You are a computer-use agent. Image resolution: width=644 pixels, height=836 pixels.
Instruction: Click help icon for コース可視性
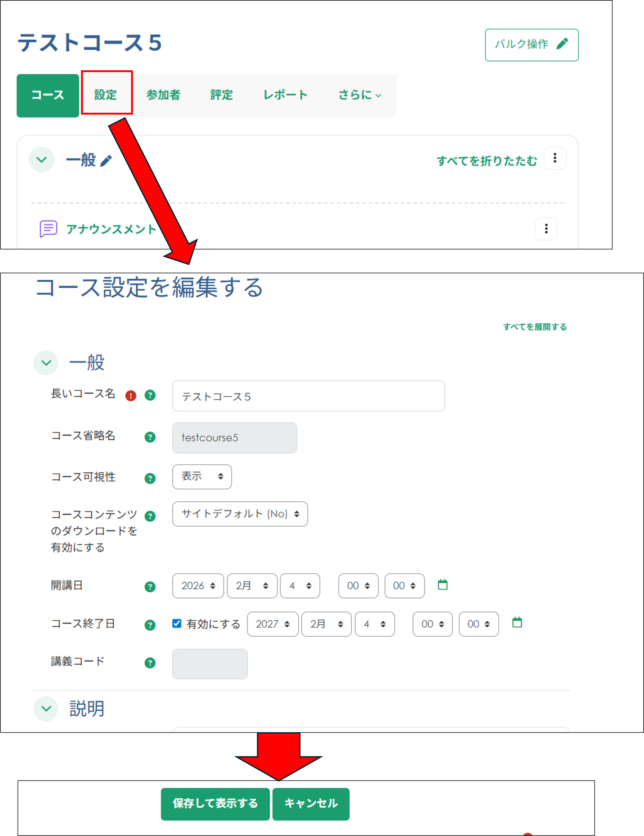point(150,479)
